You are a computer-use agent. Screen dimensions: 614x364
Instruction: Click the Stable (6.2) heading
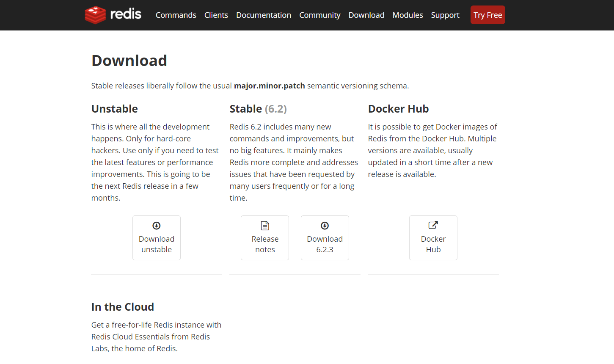point(258,109)
